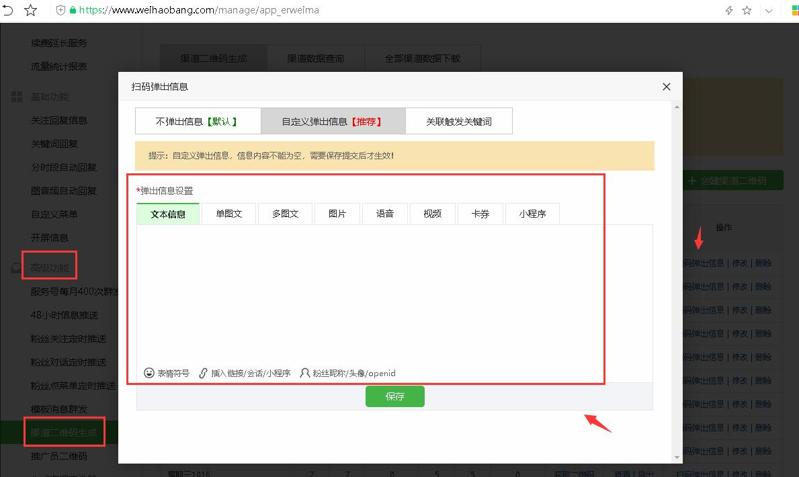Image resolution: width=799 pixels, height=477 pixels.
Task: Open 粉丝关注定时推送 in the sidebar
Action: point(68,338)
